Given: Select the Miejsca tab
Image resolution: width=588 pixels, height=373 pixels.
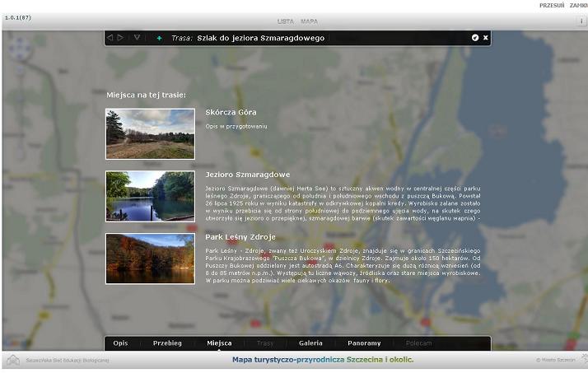Looking at the screenshot, I should pyautogui.click(x=219, y=343).
